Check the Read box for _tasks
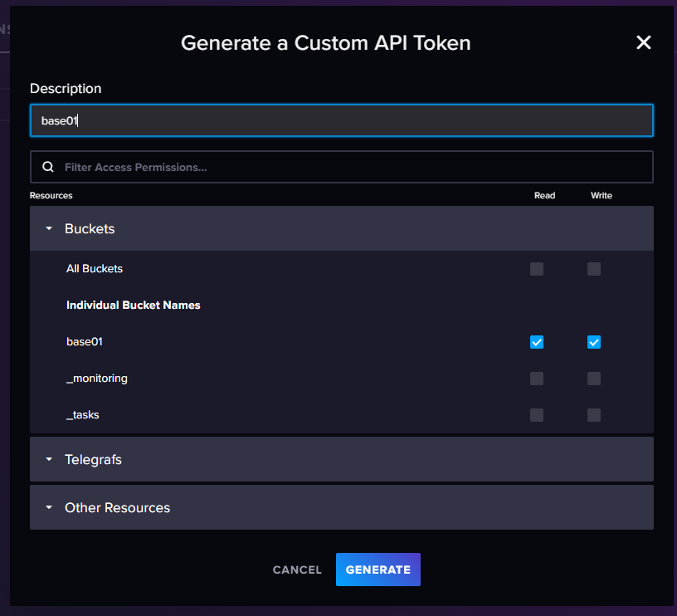Image resolution: width=677 pixels, height=616 pixels. pyautogui.click(x=537, y=415)
